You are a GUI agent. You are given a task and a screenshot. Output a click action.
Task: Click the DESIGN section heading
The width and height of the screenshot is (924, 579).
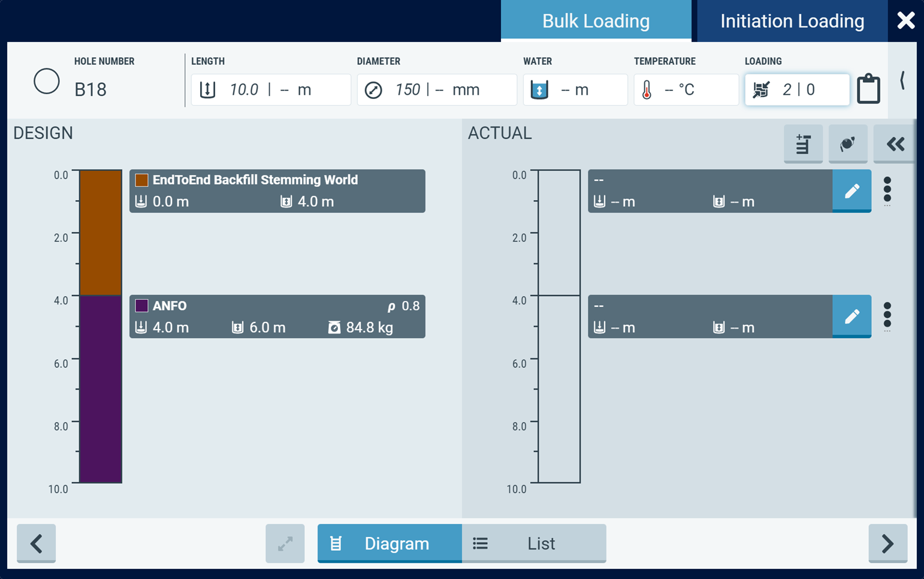[43, 133]
